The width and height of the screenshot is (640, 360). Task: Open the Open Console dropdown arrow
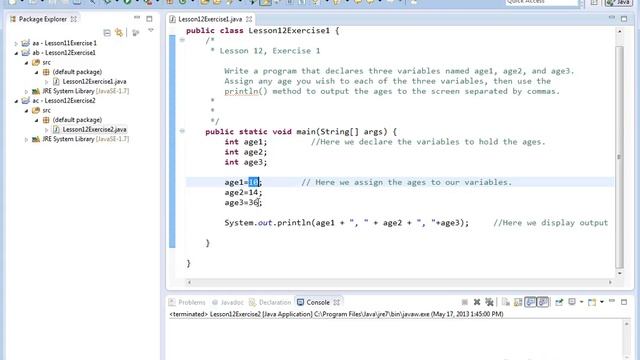(x=602, y=302)
